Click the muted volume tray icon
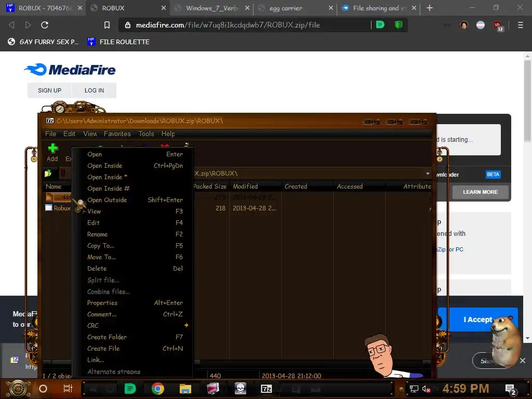The width and height of the screenshot is (532, 399). (x=426, y=389)
